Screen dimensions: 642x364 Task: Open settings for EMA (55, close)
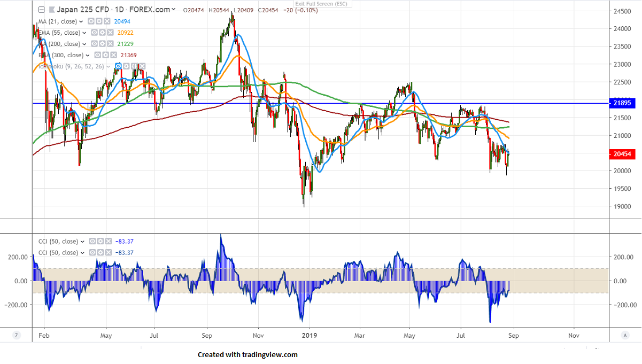102,33
